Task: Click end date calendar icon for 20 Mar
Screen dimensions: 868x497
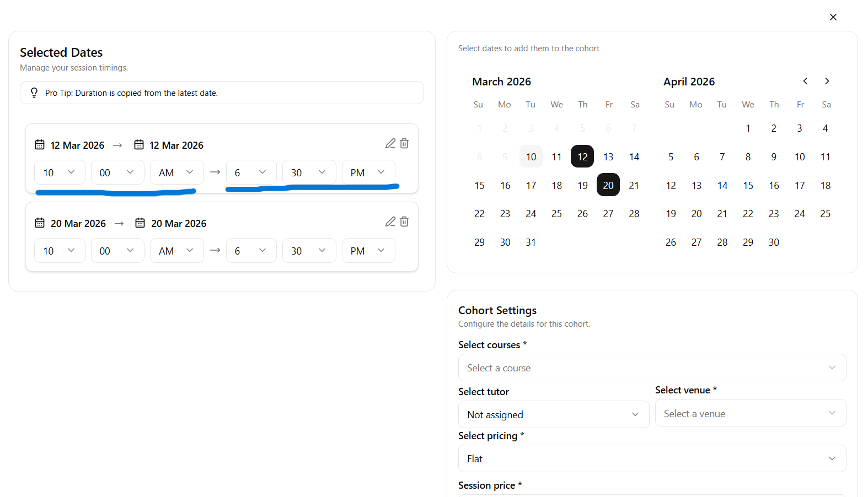Action: point(140,223)
